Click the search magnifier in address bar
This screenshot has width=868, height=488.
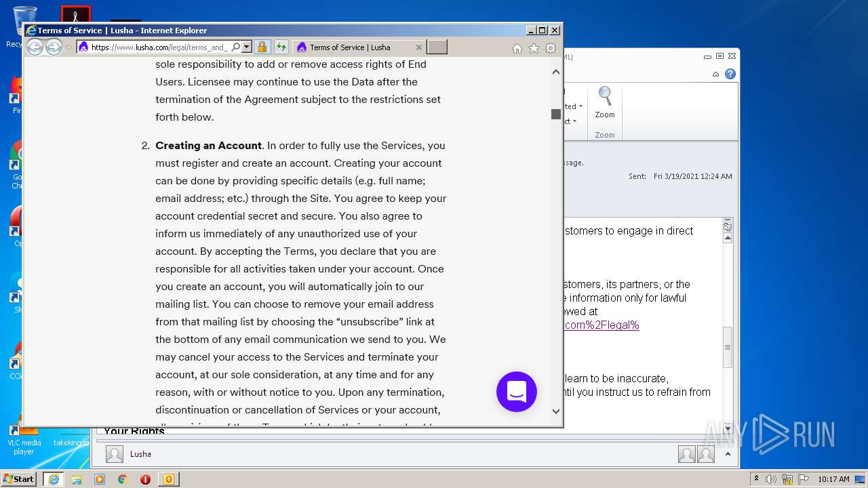(235, 47)
